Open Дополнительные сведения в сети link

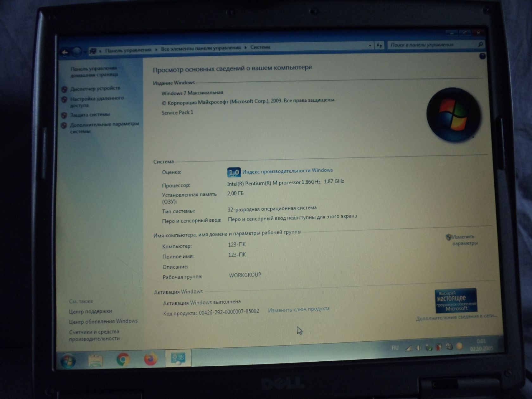[457, 317]
